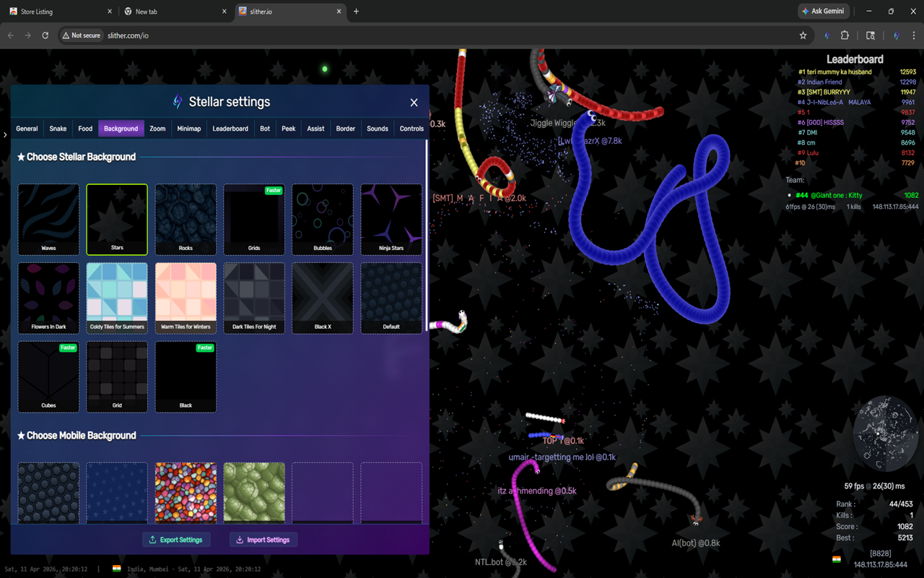The width and height of the screenshot is (924, 578).
Task: Click the circular minimap
Action: click(x=886, y=434)
